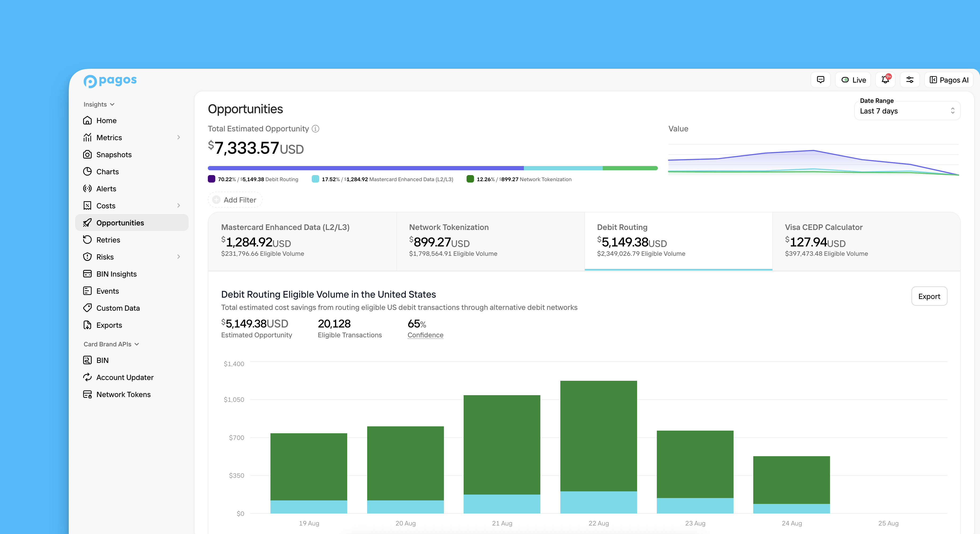This screenshot has width=980, height=534.
Task: Click the Confidence underlined link
Action: click(425, 335)
